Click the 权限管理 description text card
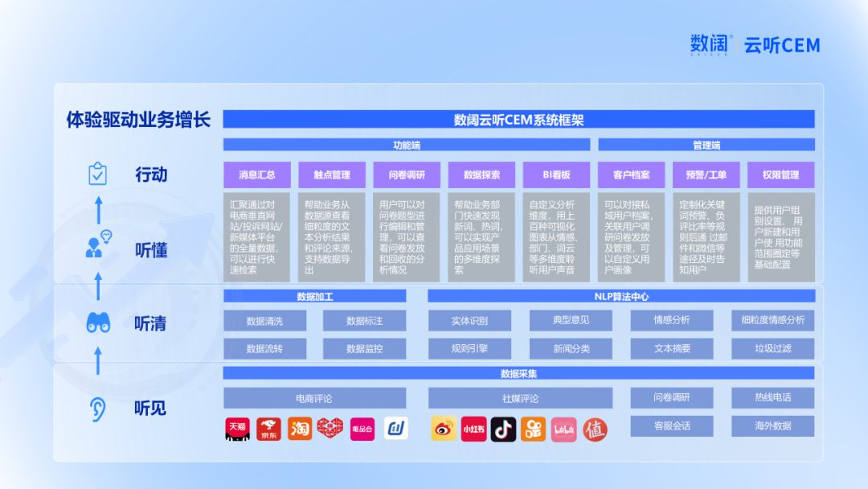This screenshot has height=489, width=868. [x=780, y=237]
